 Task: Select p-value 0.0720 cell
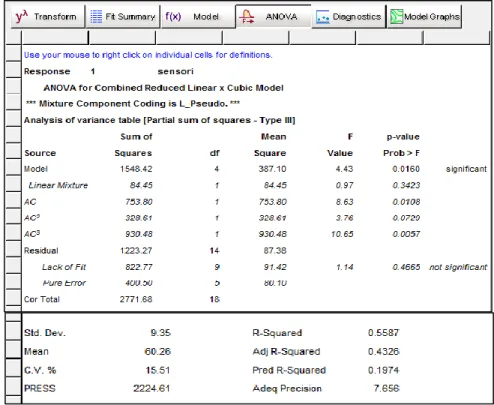tap(406, 218)
